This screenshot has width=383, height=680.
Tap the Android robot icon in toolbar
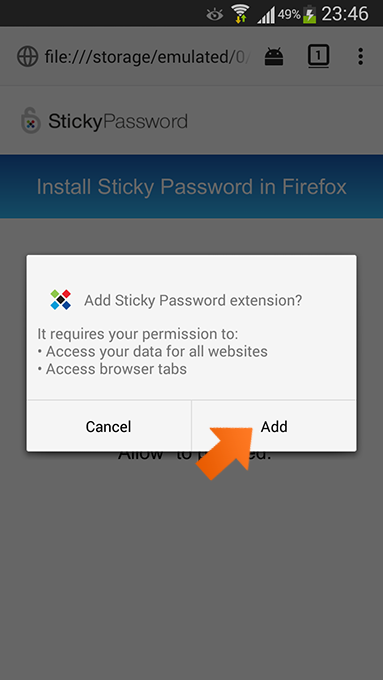pyautogui.click(x=274, y=57)
